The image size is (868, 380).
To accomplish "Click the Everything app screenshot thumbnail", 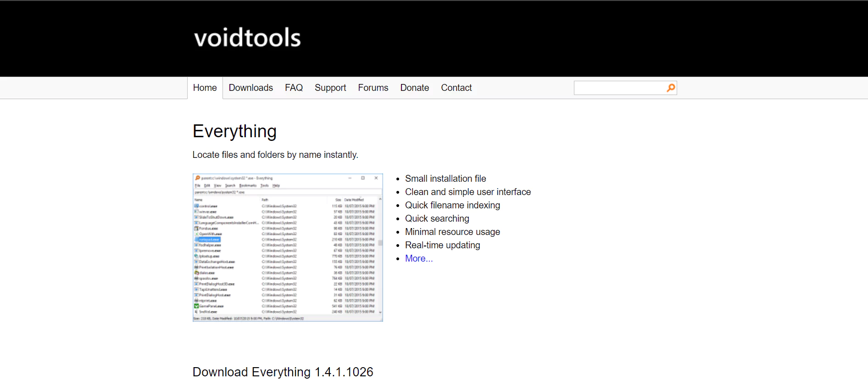I will pos(288,247).
